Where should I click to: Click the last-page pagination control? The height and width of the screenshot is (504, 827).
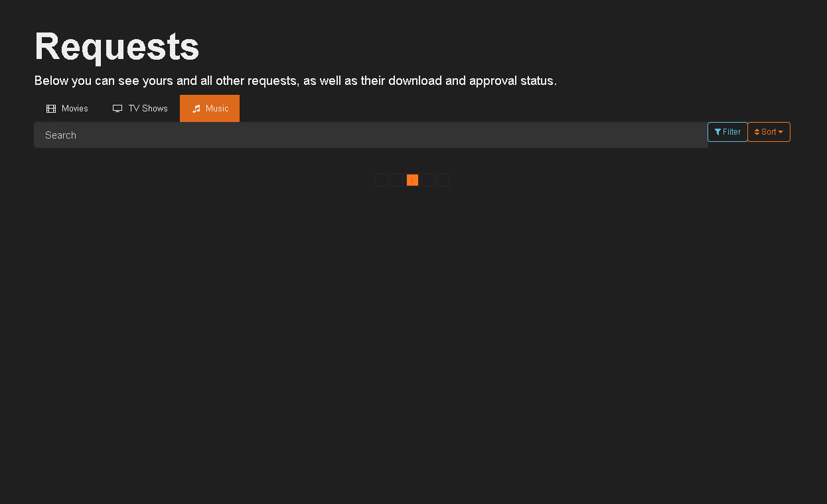(443, 180)
